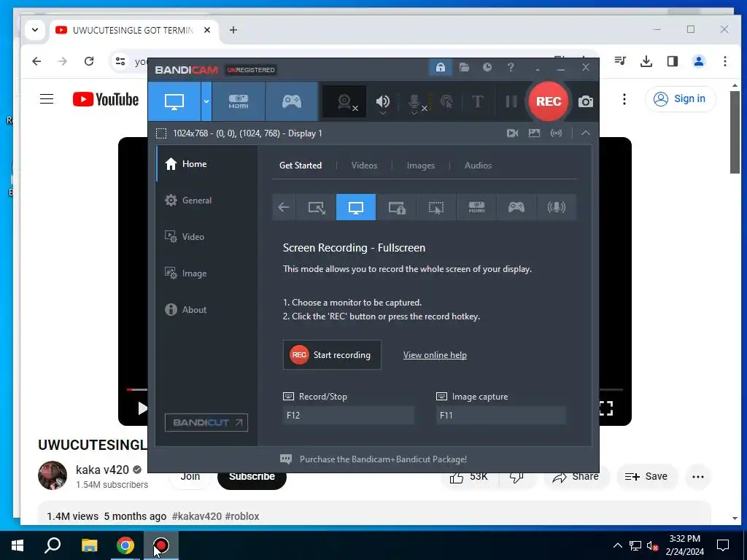Open File Explorer from taskbar

click(x=89, y=545)
